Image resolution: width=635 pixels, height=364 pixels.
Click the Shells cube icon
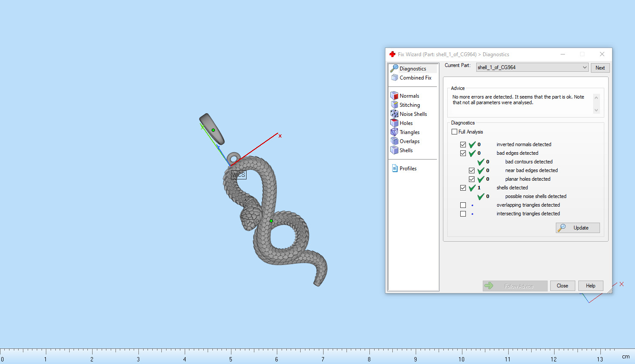(394, 150)
